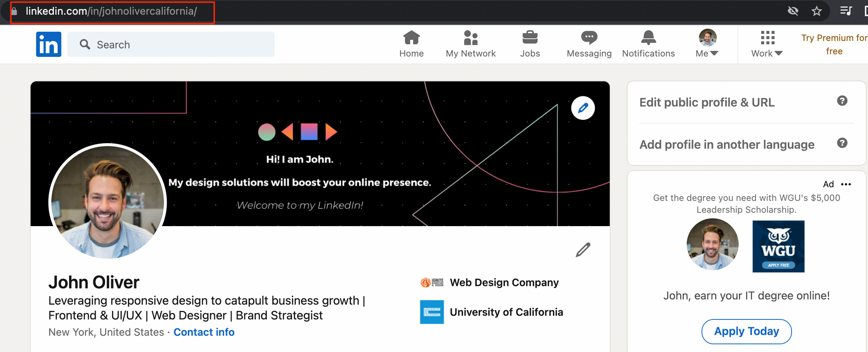Click the Search input field
The image size is (868, 352).
click(171, 44)
